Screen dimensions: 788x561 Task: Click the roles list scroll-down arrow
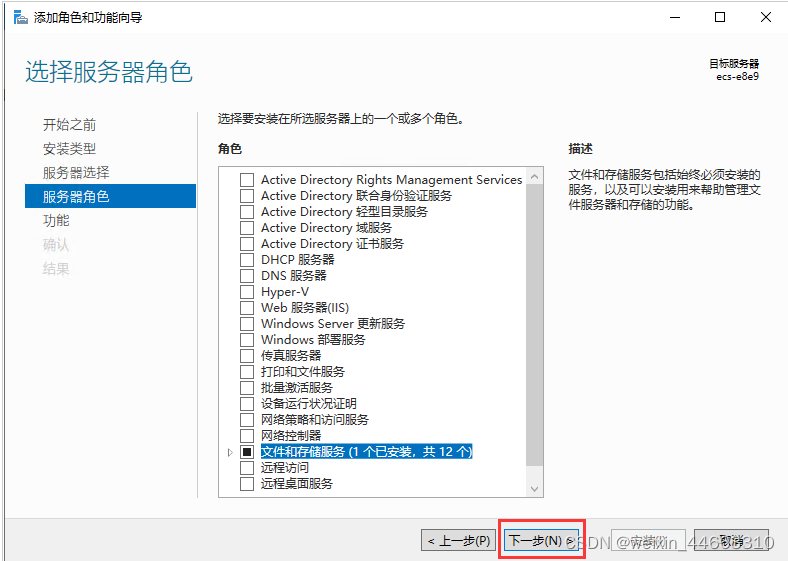534,488
